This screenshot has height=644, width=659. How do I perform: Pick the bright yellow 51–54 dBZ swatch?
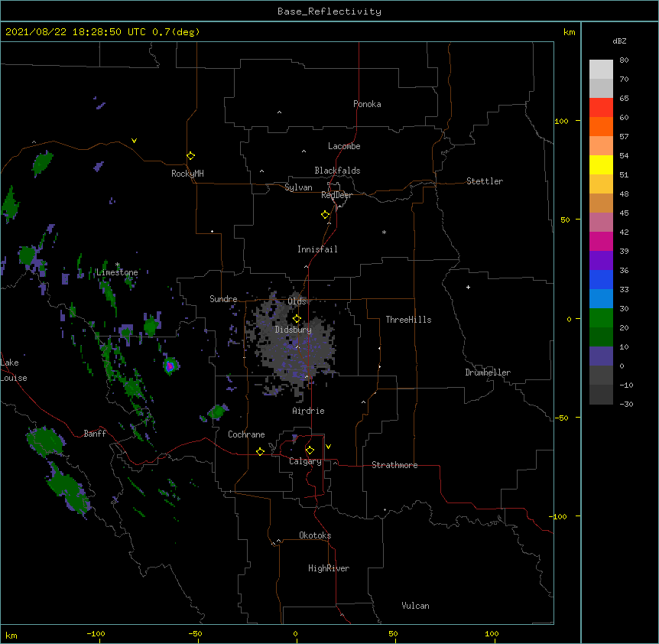click(x=601, y=165)
